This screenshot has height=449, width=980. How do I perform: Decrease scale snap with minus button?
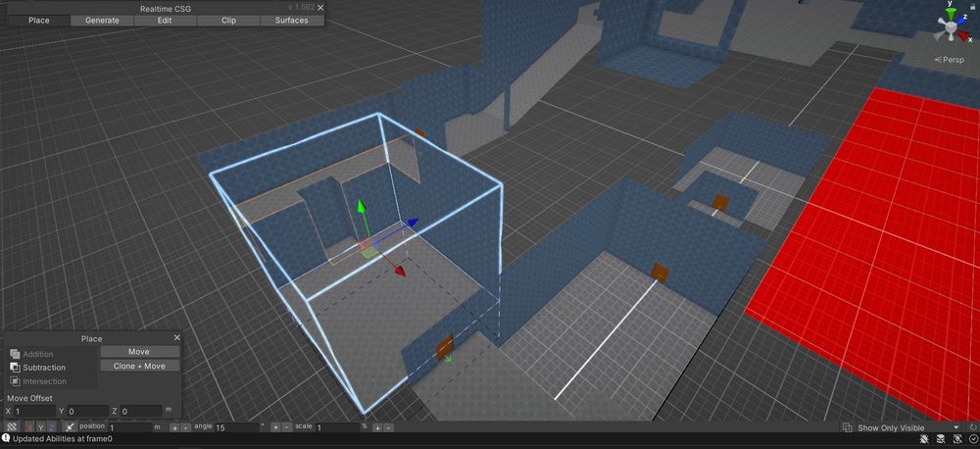pos(388,427)
